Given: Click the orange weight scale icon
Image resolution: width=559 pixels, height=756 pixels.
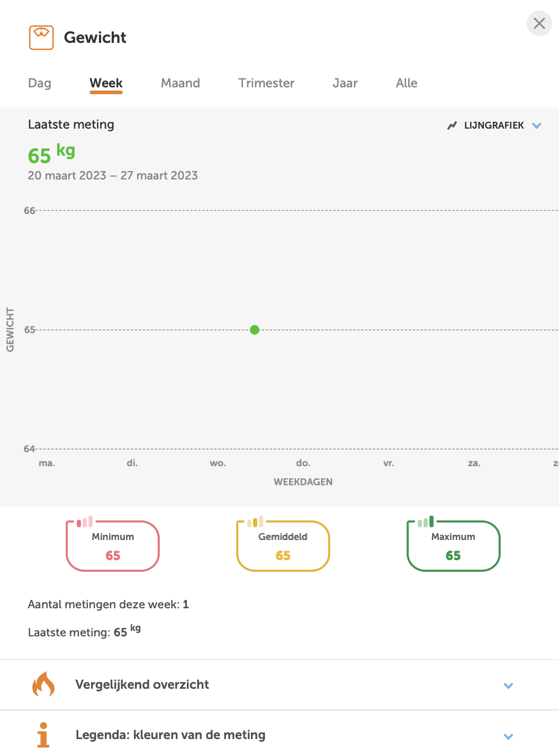Looking at the screenshot, I should [x=41, y=38].
